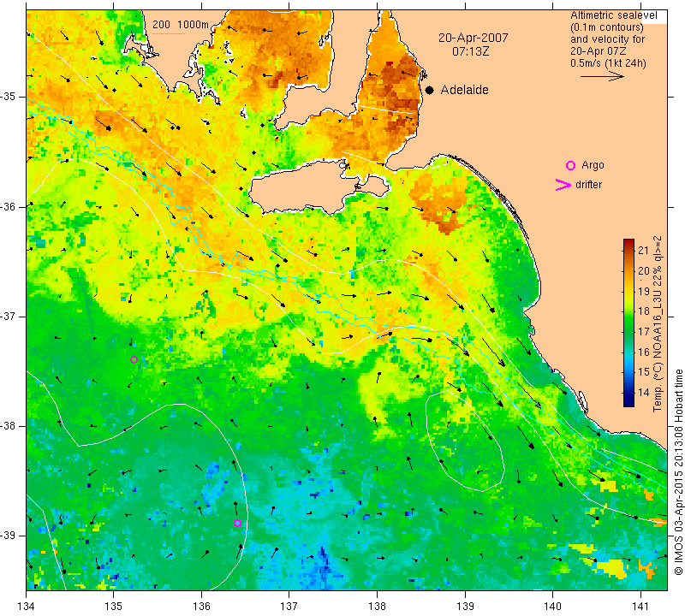Click the '135' longitude axis label
This screenshot has width=685, height=616.
tap(114, 607)
